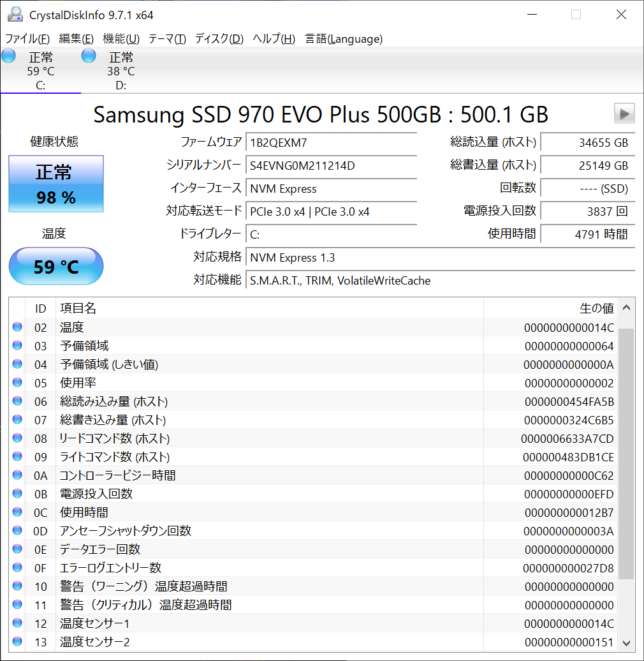The width and height of the screenshot is (644, 661).
Task: Select raw value 0000000454FA5B
Action: 569,402
